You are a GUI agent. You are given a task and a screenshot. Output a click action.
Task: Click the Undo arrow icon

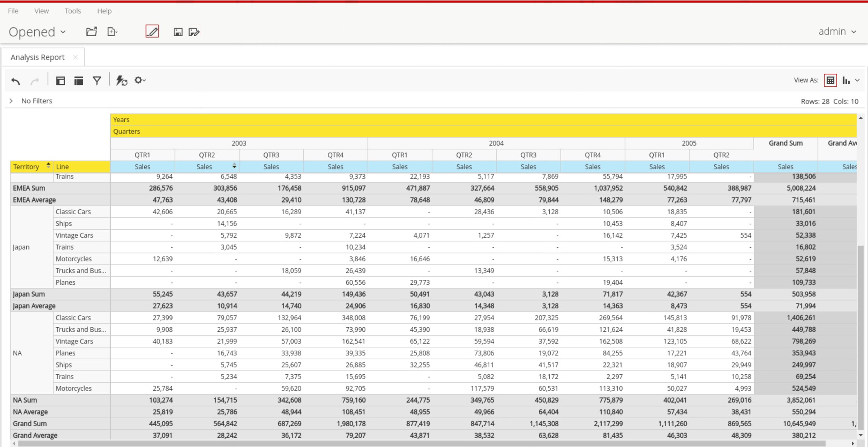[x=15, y=81]
